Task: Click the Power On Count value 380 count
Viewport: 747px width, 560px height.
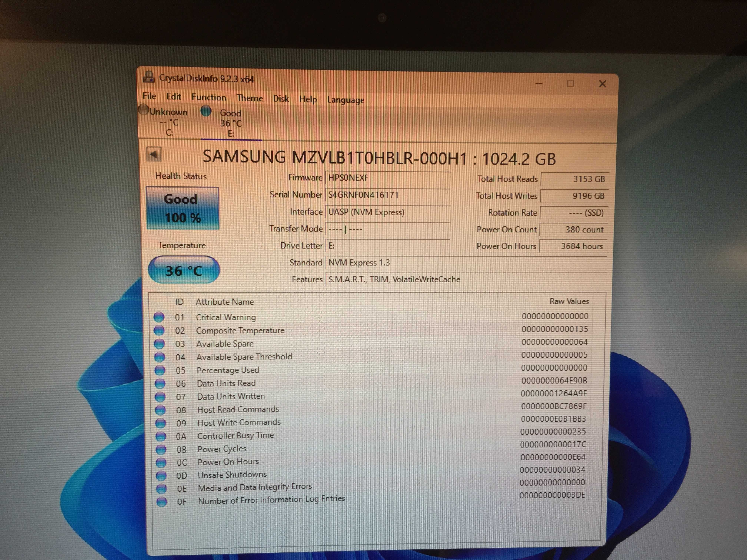Action: [573, 229]
